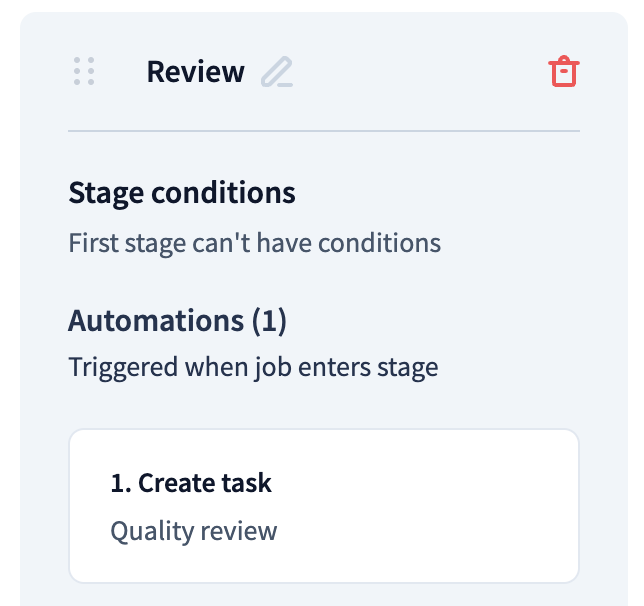This screenshot has height=606, width=644.
Task: Click "Triggered when job enters stage" description
Action: pos(253,367)
